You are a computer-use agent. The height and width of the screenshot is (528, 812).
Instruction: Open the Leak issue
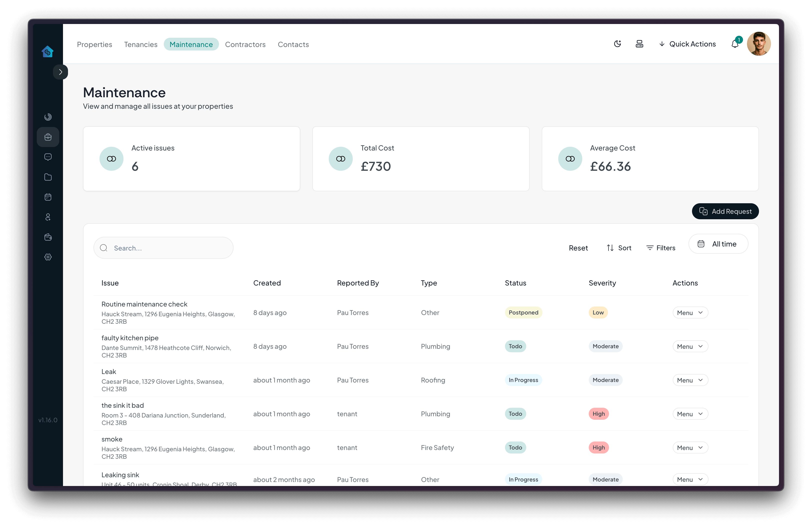(108, 372)
